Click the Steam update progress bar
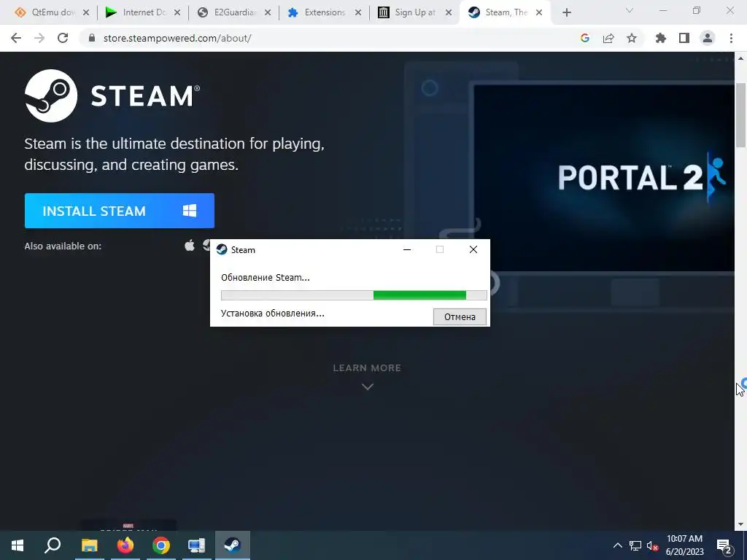Viewport: 747px width, 560px height. point(354,295)
